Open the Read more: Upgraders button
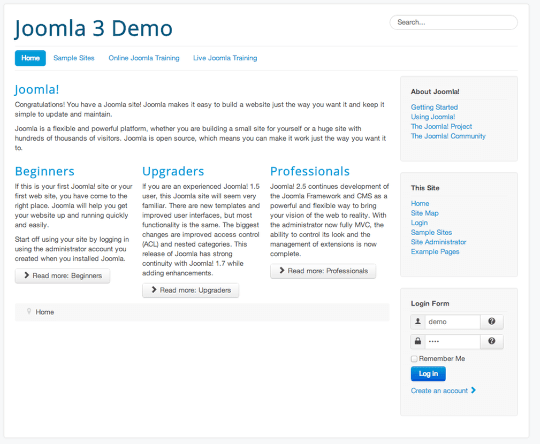540x444 pixels. pyautogui.click(x=190, y=290)
